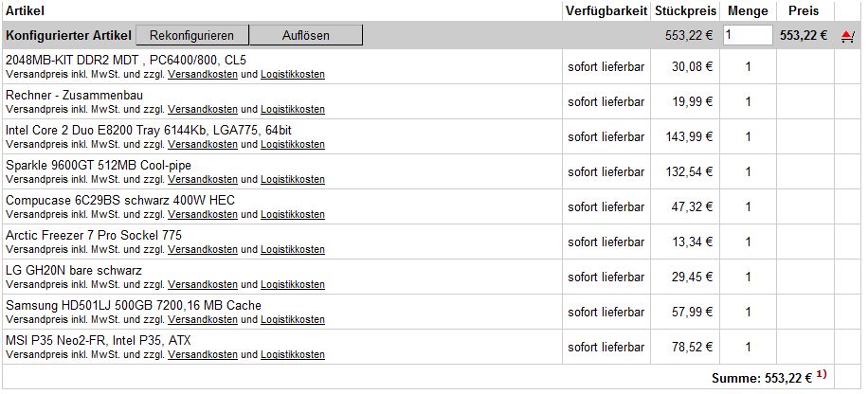This screenshot has width=868, height=394.
Task: Click the Artikel column header
Action: point(25,10)
